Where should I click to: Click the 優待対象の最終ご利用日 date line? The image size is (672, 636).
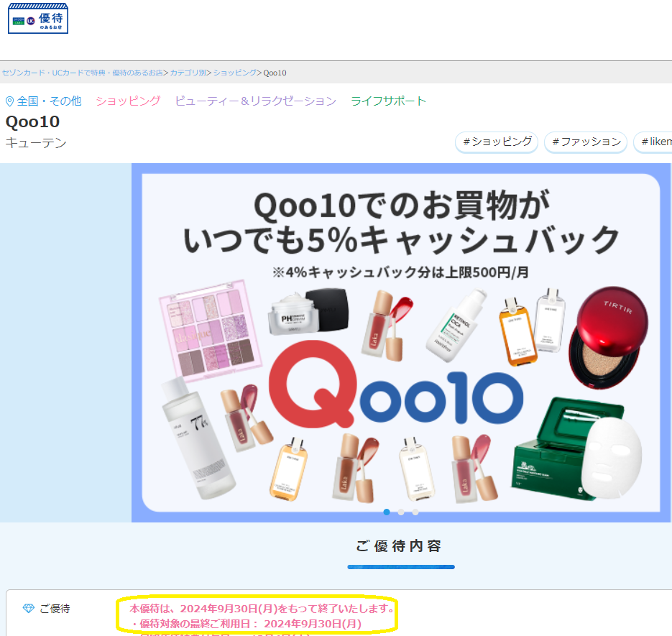(x=246, y=624)
